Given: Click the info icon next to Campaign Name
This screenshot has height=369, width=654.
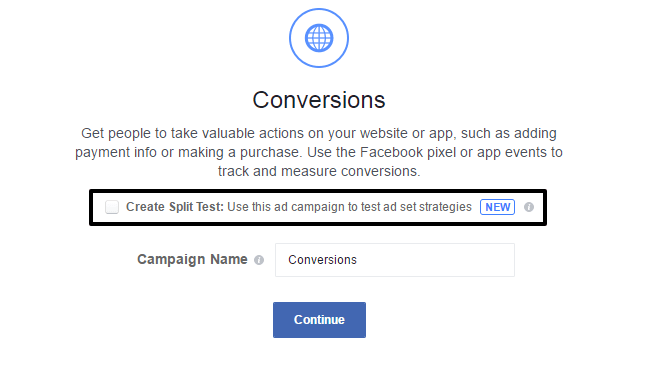Looking at the screenshot, I should 259,260.
